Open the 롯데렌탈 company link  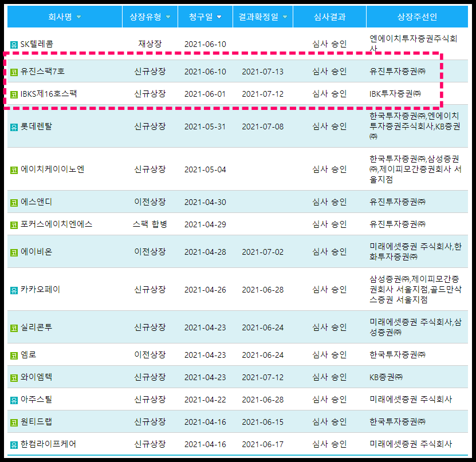pyautogui.click(x=36, y=127)
